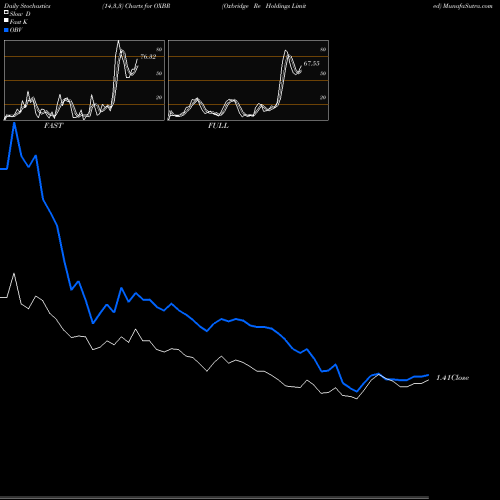Image resolution: width=500 pixels, height=500 pixels.
Task: Click the 20 axis label in FAST chart
Action: coord(159,97)
